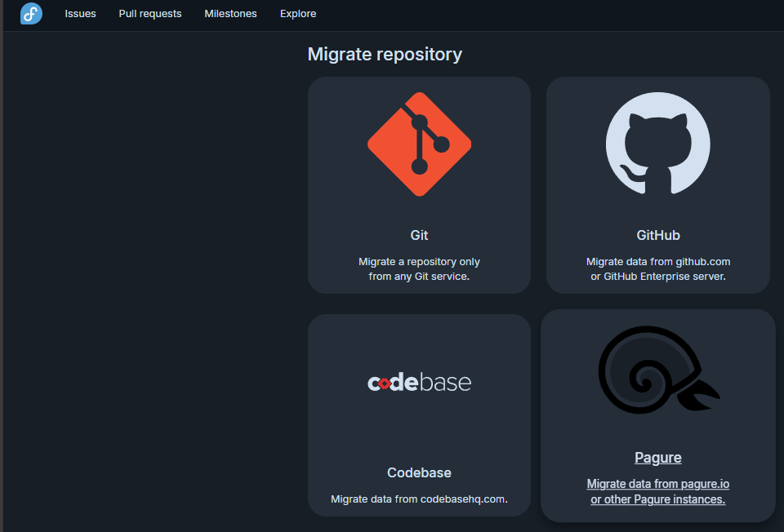Open the pagure.io migration description link
The width and height of the screenshot is (784, 532).
657,491
